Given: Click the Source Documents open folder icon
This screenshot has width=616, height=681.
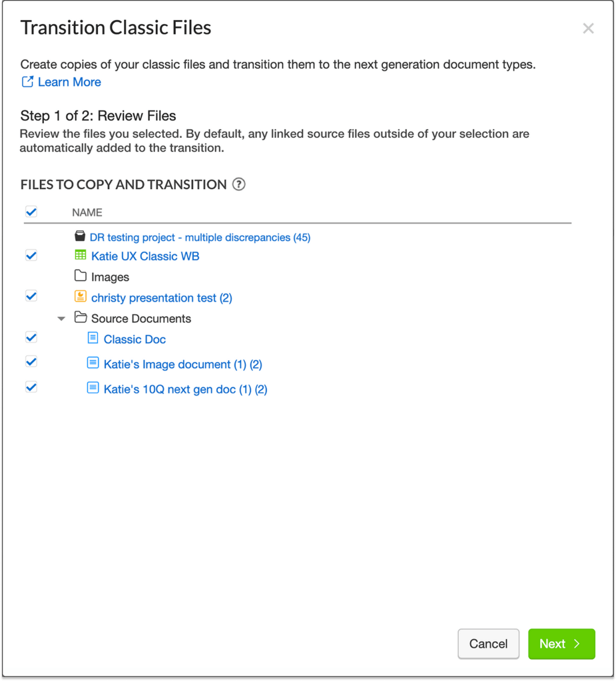Looking at the screenshot, I should pos(81,317).
